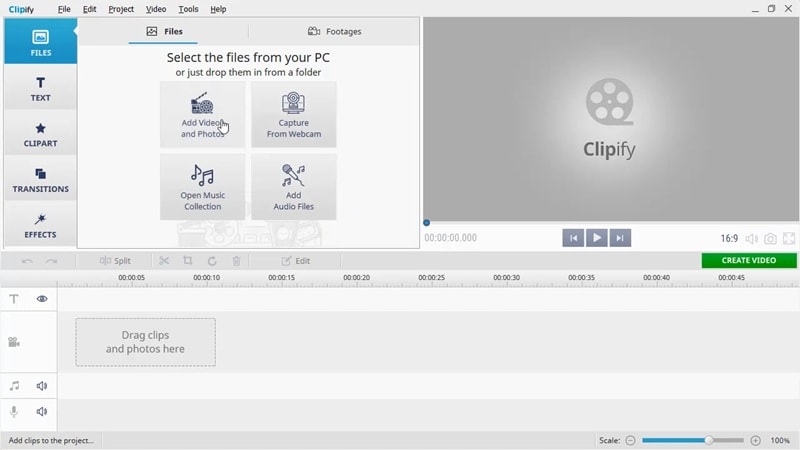The image size is (800, 450).
Task: Click the preview playhead position marker
Action: point(427,222)
